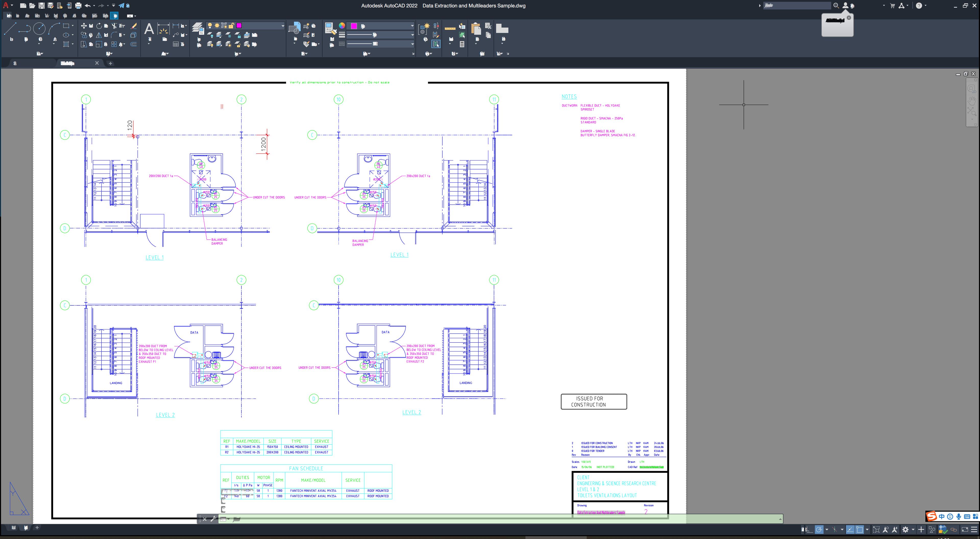
Task: Click the Measure ruler tool
Action: (450, 28)
